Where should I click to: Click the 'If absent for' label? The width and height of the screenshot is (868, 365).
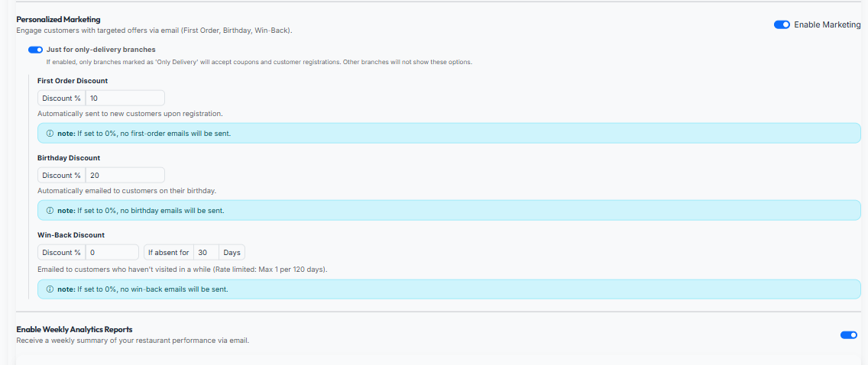click(168, 252)
